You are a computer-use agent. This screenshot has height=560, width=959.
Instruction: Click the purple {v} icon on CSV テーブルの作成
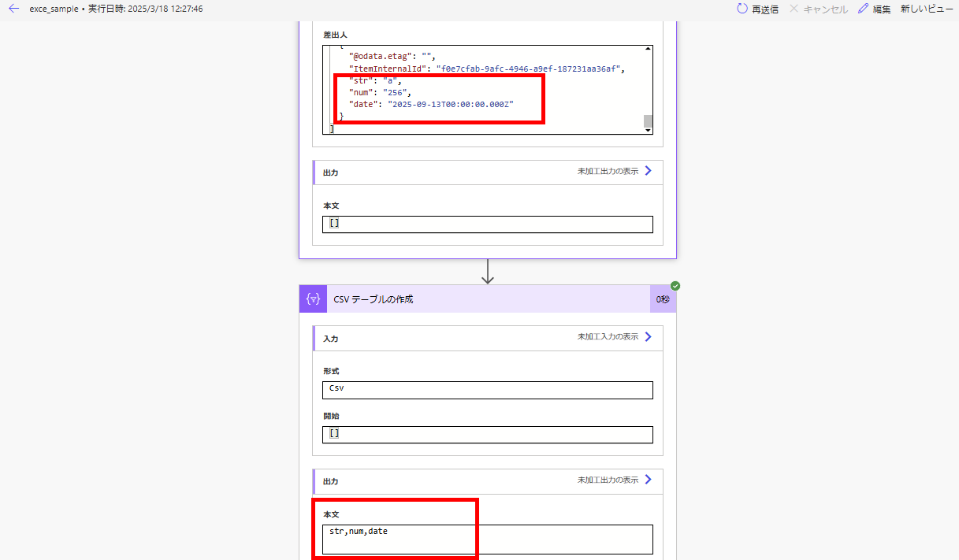click(312, 299)
